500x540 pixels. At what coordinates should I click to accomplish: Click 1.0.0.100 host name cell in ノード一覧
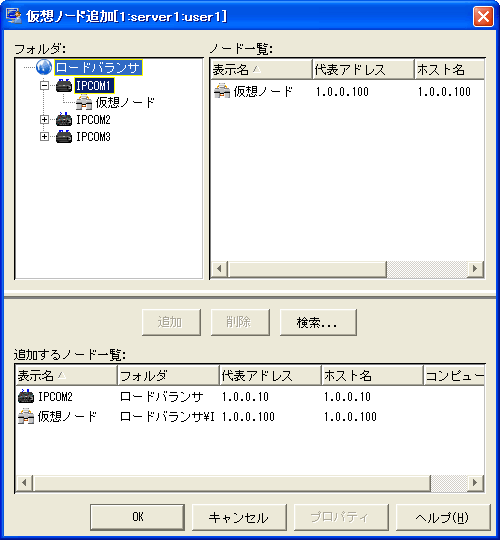(444, 92)
